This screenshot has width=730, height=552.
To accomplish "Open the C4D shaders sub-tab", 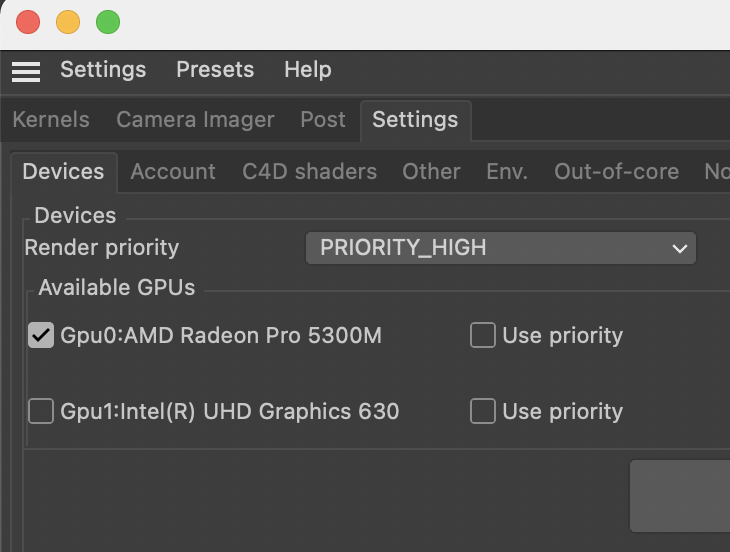I will tap(309, 171).
